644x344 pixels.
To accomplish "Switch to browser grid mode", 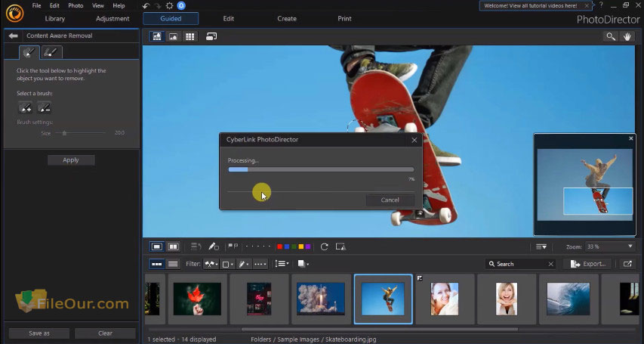I will tap(190, 36).
